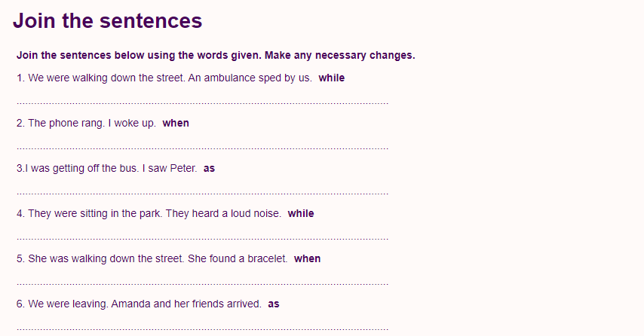This screenshot has width=644, height=336.
Task: Click the bold word "when" in sentence 2
Action: [x=176, y=123]
